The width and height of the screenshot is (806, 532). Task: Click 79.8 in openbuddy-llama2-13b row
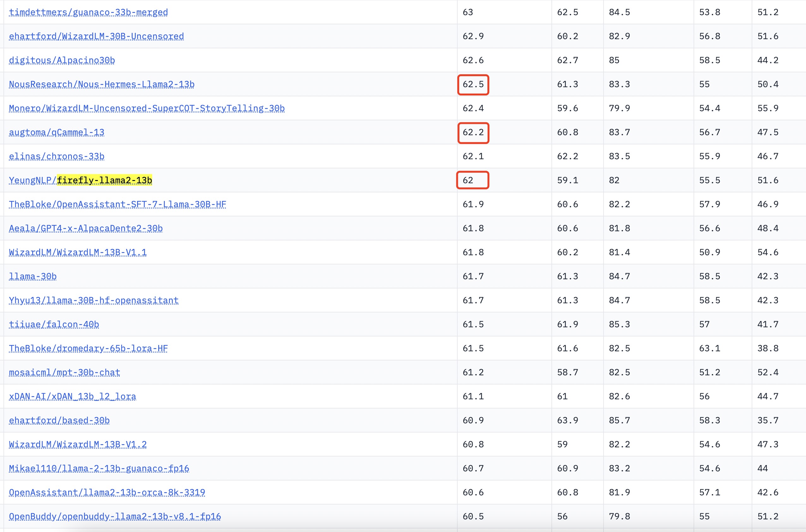[619, 517]
